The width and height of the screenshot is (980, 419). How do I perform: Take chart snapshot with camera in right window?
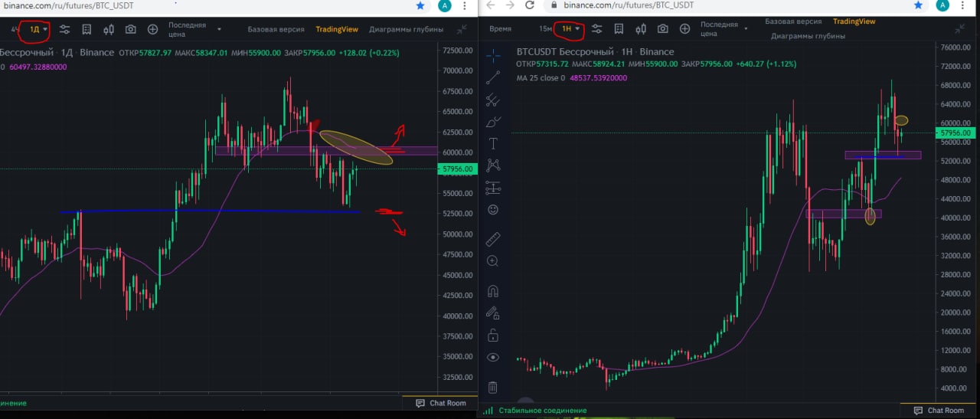tap(663, 29)
